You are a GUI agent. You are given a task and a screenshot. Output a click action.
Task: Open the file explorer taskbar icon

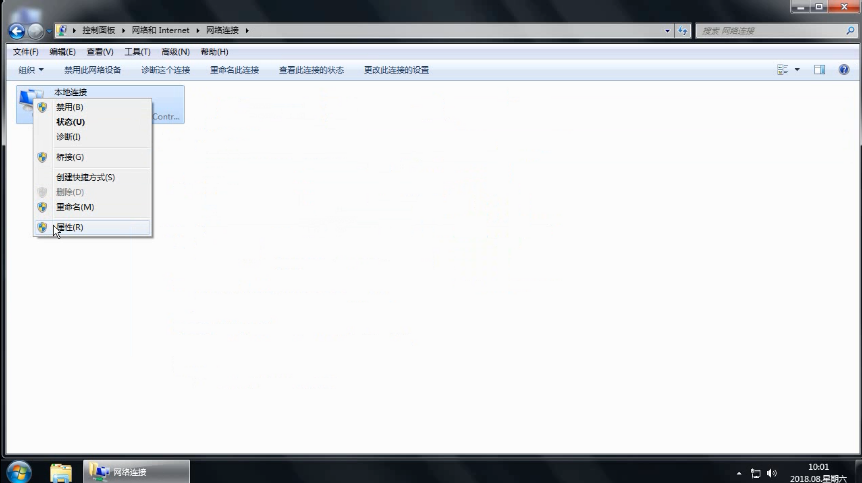pyautogui.click(x=61, y=471)
